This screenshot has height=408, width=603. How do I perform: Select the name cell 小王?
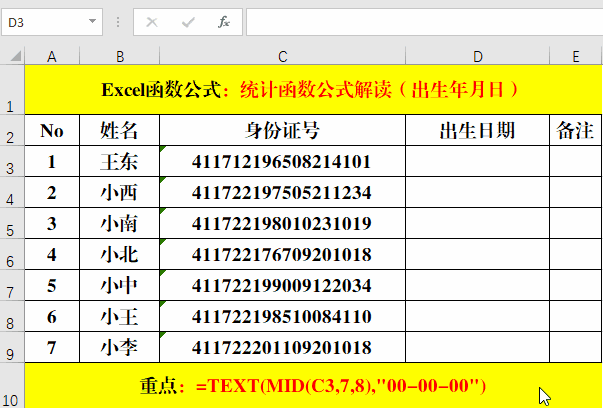coord(120,316)
